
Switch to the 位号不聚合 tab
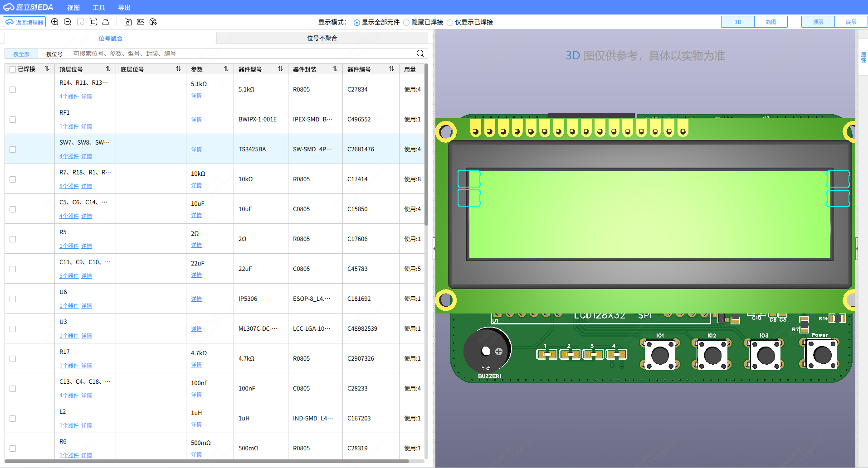tap(322, 38)
